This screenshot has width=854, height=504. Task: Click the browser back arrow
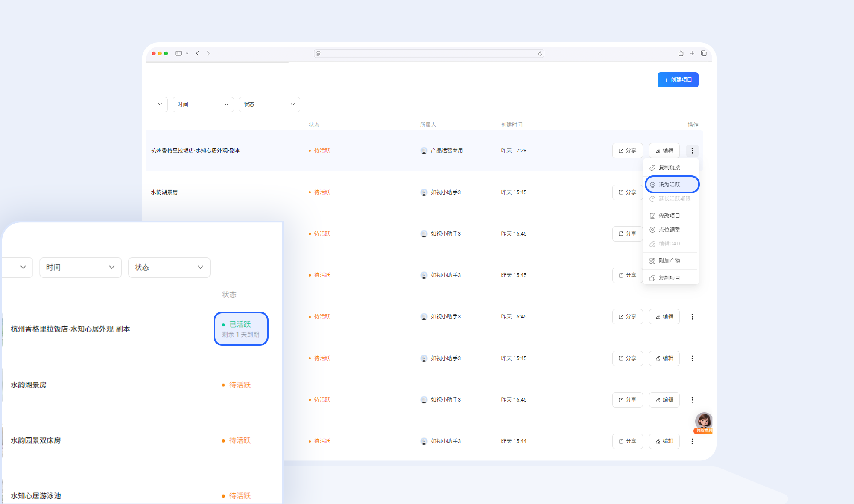click(198, 53)
